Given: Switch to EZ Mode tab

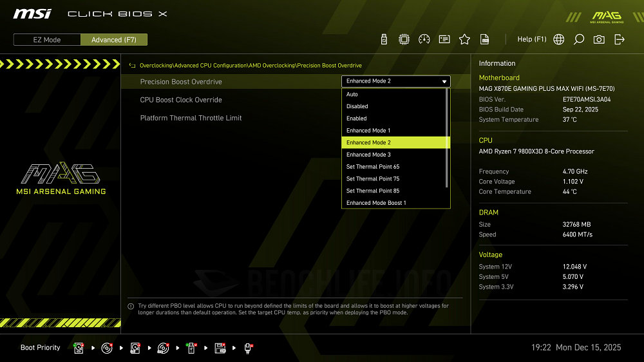Looking at the screenshot, I should (47, 40).
